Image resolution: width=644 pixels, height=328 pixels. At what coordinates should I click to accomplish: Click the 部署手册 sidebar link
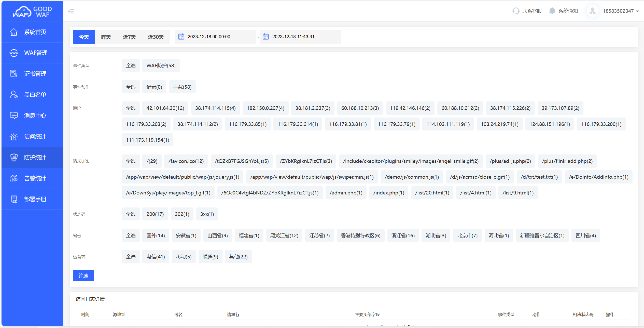point(35,199)
